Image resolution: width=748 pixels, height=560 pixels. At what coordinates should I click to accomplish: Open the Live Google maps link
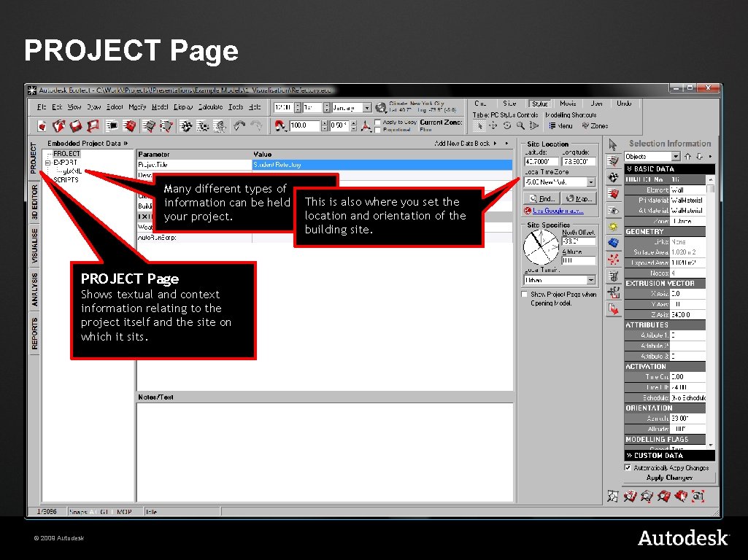point(559,210)
